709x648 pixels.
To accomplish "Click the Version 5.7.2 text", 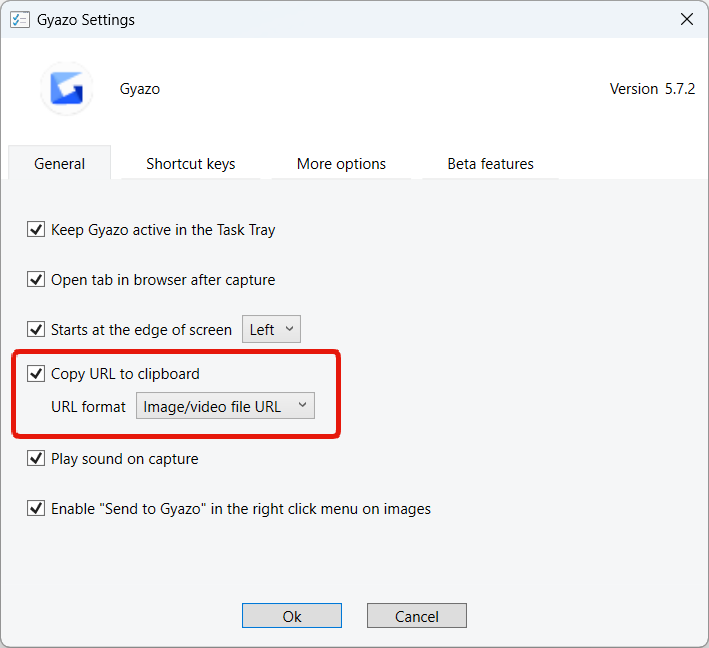I will click(x=652, y=89).
